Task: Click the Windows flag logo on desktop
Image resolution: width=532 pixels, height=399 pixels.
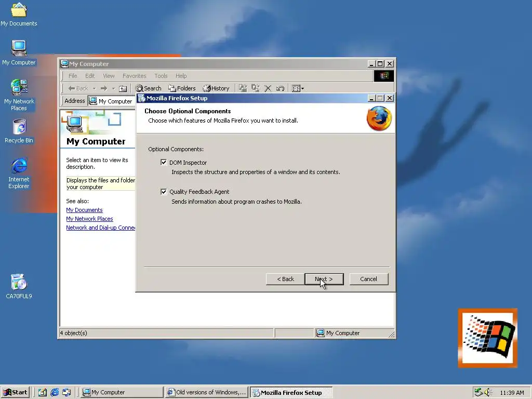Action: [488, 338]
